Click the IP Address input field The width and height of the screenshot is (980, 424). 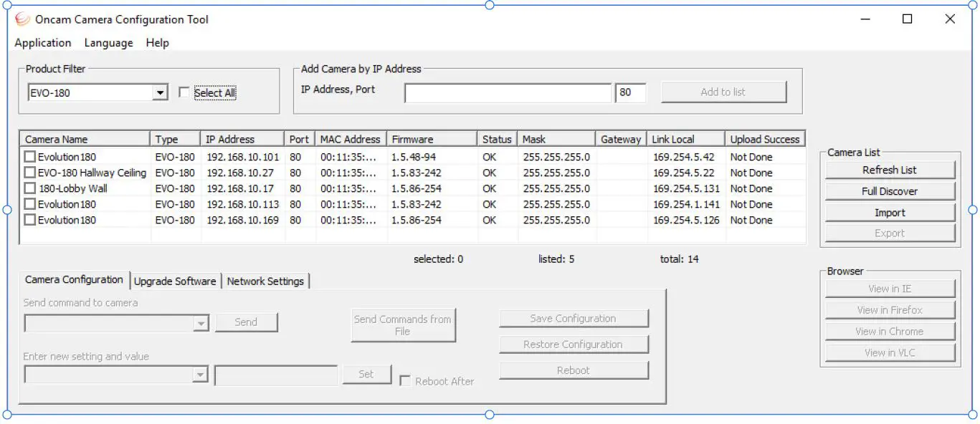tap(508, 93)
